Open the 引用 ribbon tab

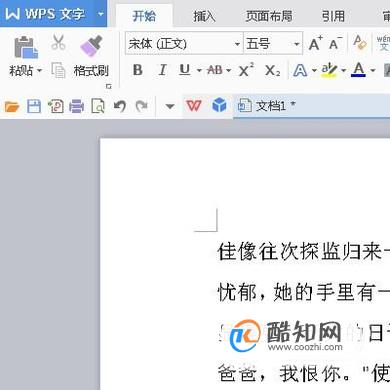coord(333,16)
